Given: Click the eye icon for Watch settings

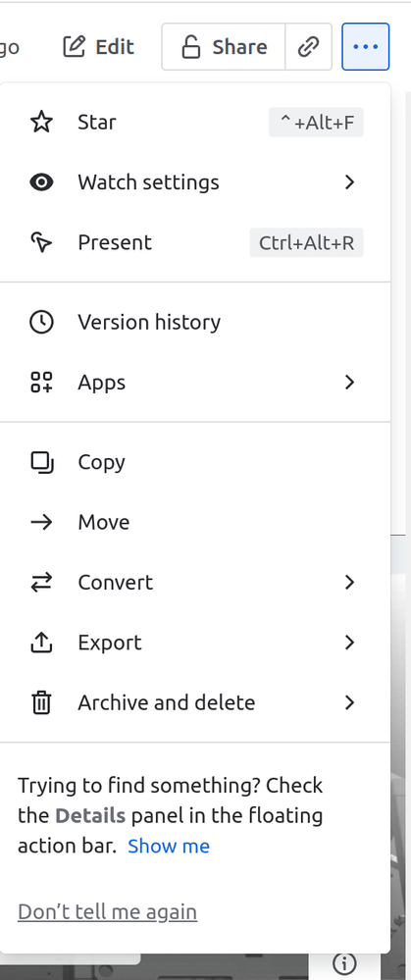Looking at the screenshot, I should coord(41,181).
